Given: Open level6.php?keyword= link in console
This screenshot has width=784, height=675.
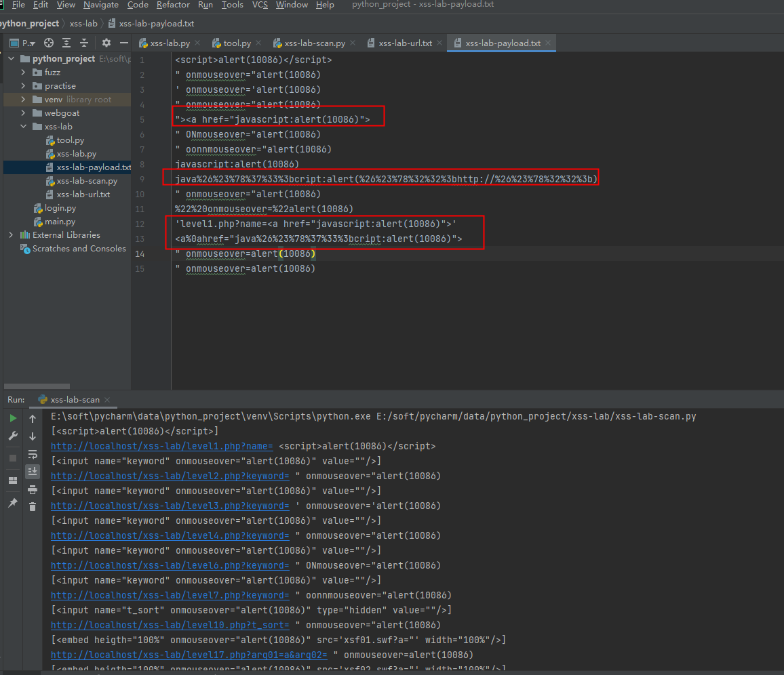Looking at the screenshot, I should [x=170, y=566].
